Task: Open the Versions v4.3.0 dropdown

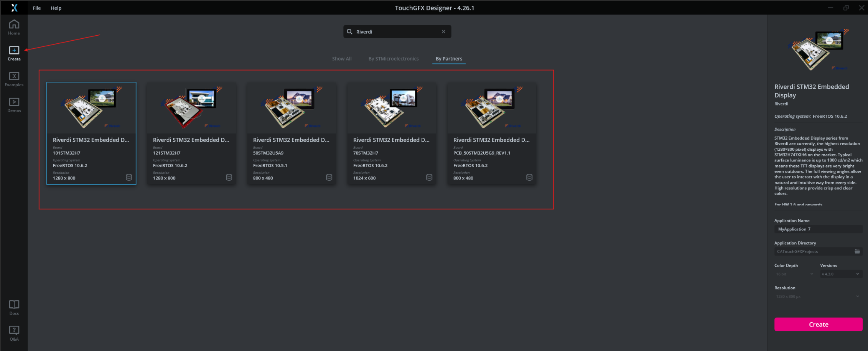Action: point(841,274)
